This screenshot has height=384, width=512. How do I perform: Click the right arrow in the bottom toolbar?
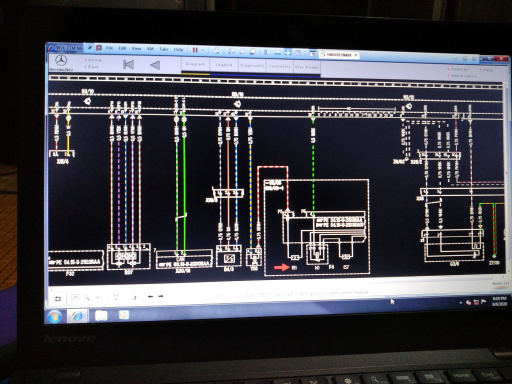coord(161,296)
